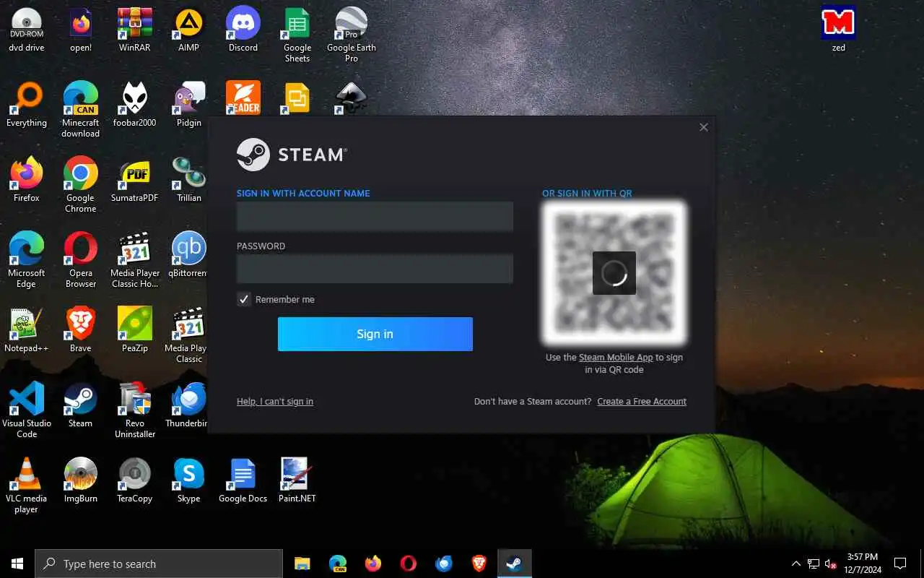
Task: Open Thunderbird from the taskbar
Action: pyautogui.click(x=444, y=564)
